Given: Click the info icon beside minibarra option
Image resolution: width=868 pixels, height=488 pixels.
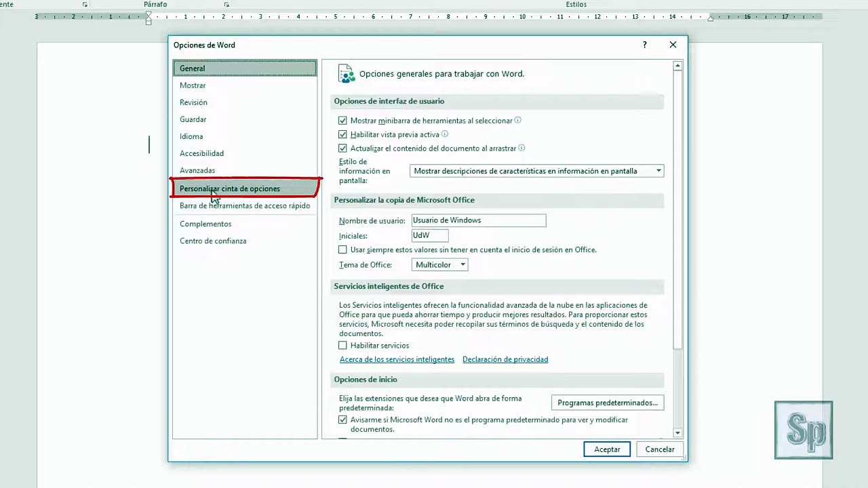Looking at the screenshot, I should tap(518, 120).
